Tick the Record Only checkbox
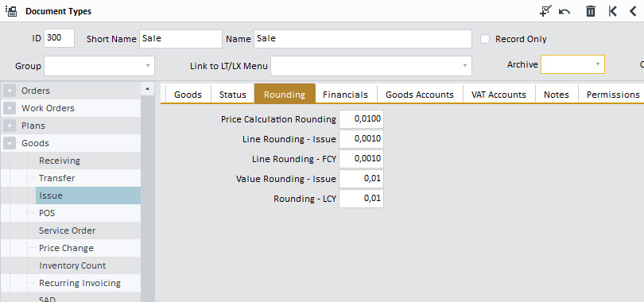644x302 pixels. (485, 39)
